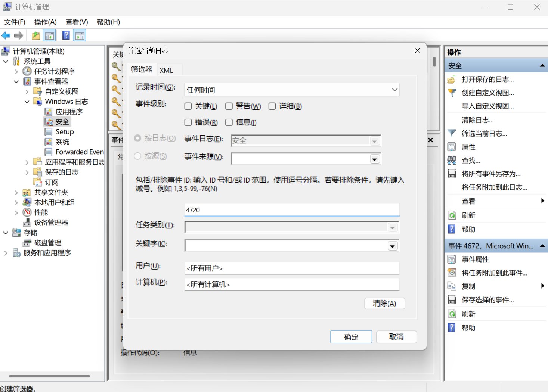Click the blue help question mark toolbar icon

coord(66,35)
